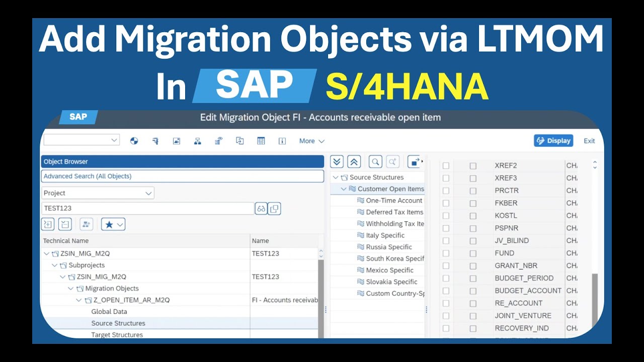
Task: Click the import document toolbar icon
Action: point(240,141)
